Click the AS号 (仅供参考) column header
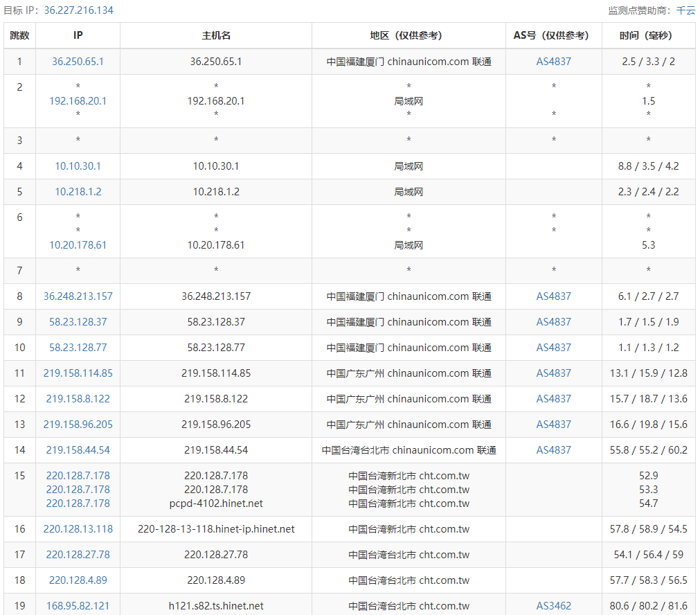The image size is (700, 615). (x=554, y=35)
